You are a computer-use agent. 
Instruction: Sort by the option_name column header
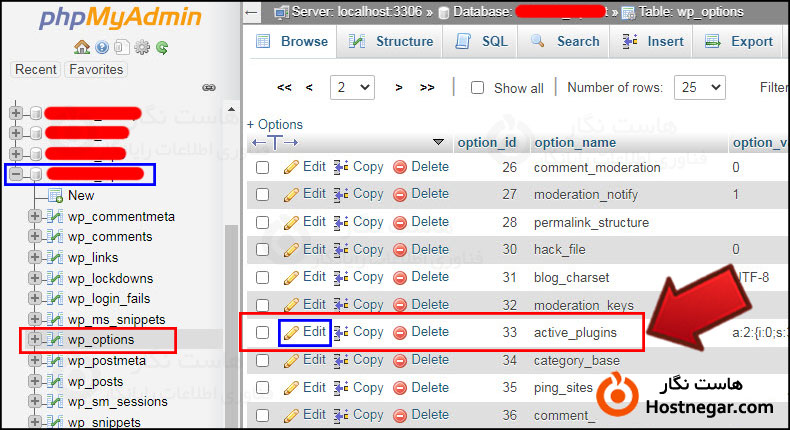click(574, 143)
